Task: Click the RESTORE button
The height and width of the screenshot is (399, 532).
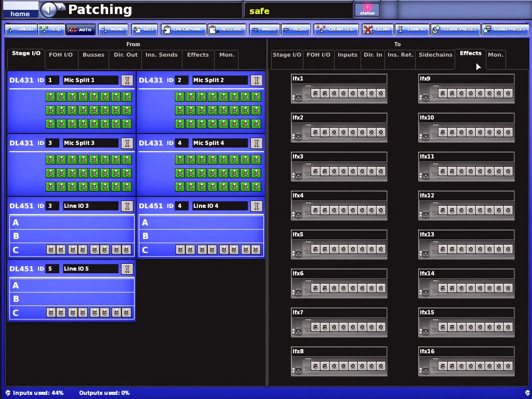Action: pos(227,30)
